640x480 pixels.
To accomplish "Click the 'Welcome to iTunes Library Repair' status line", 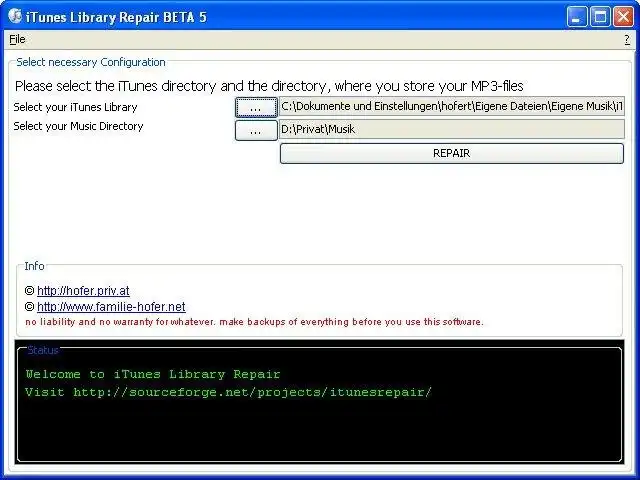I will click(153, 374).
